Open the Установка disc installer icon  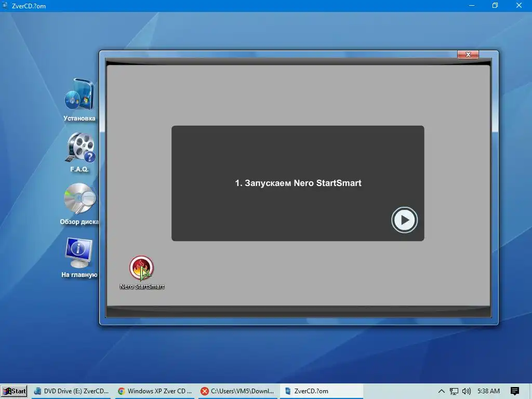coord(79,96)
